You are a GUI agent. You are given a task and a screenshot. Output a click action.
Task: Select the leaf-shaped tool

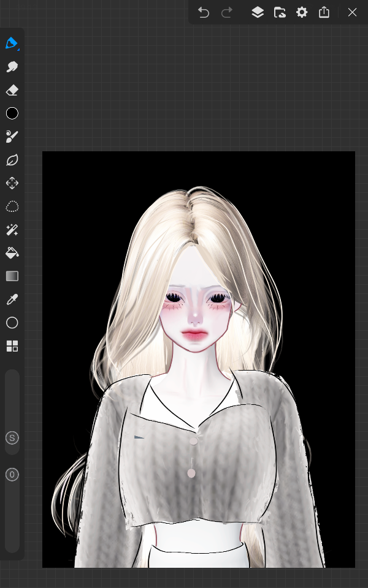[x=12, y=160]
